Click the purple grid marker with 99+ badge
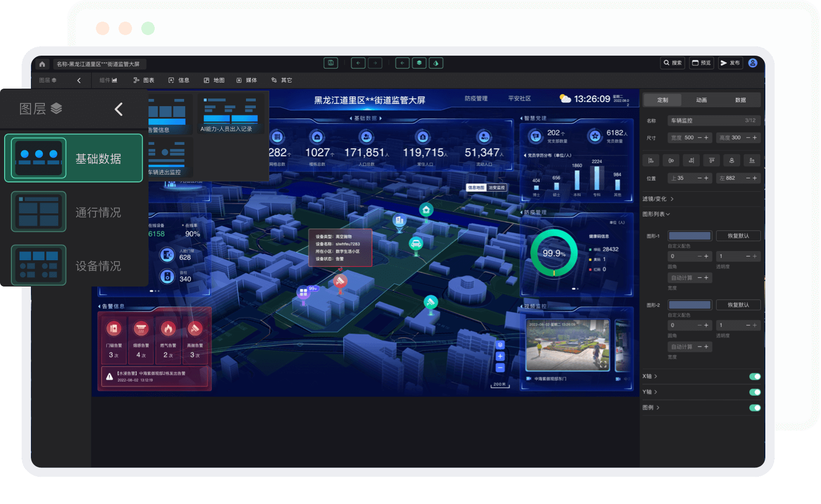This screenshot has height=504, width=821. 303,292
